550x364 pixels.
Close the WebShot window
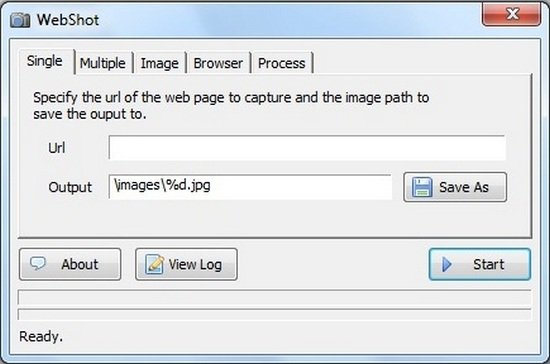pos(512,14)
